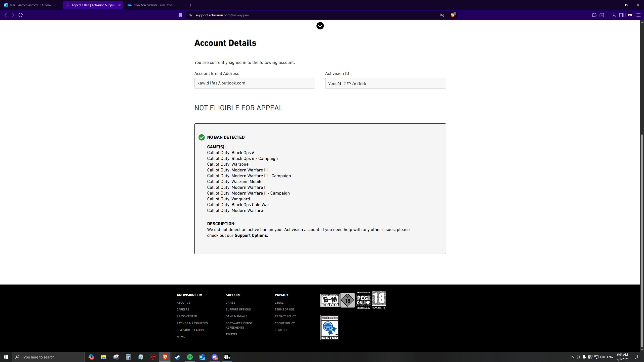Image resolution: width=644 pixels, height=362 pixels.
Task: Open a new browser tab
Action: click(191, 5)
